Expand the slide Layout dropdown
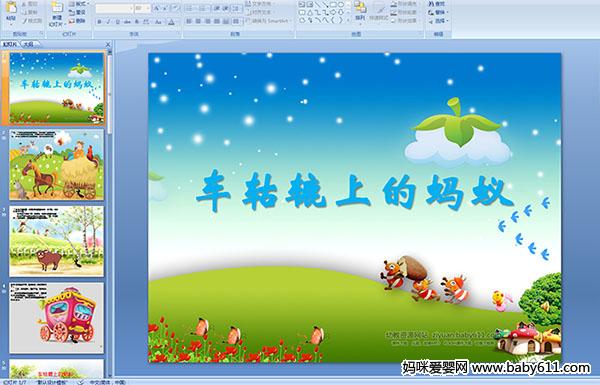The height and width of the screenshot is (385, 600). 78,4
